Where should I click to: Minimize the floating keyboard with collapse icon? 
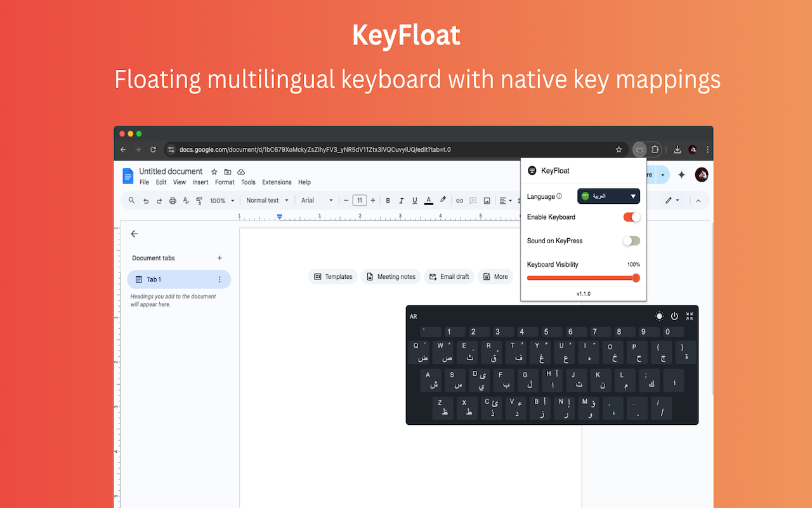point(690,316)
